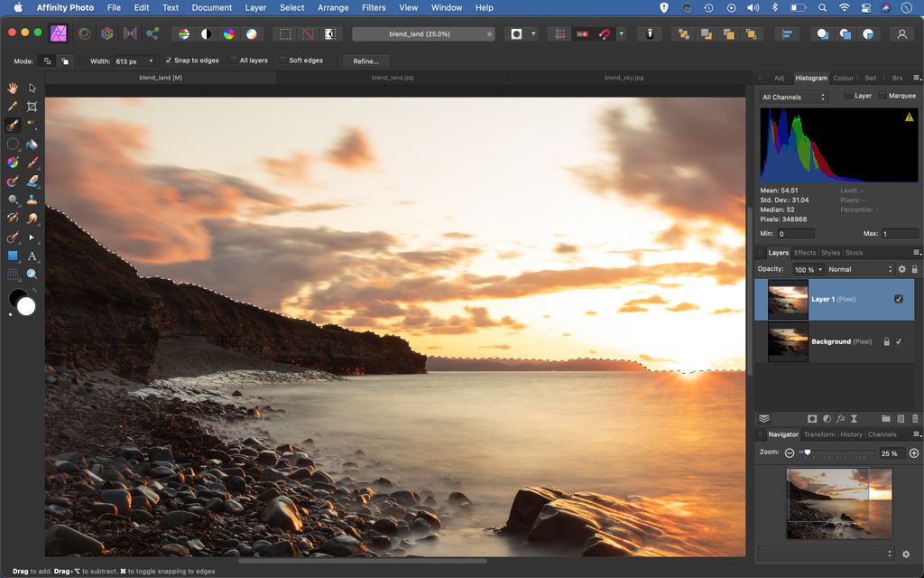Viewport: 924px width, 578px height.
Task: Click the Refine button
Action: coord(365,61)
